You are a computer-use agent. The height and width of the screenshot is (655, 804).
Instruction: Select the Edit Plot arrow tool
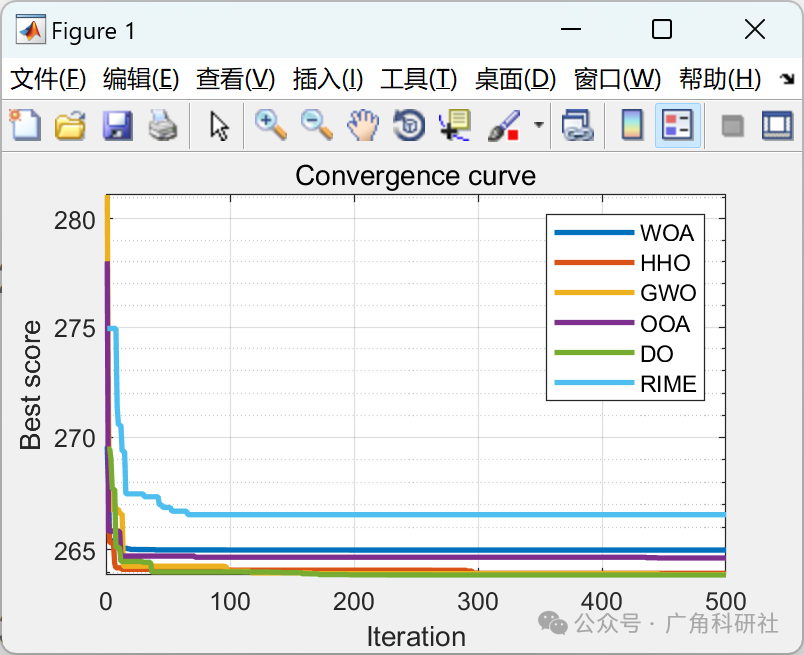tap(219, 126)
